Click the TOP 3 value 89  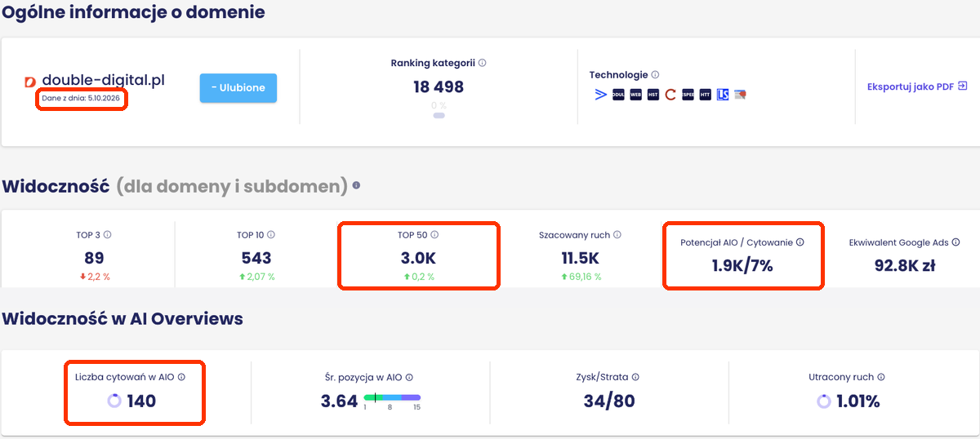(x=94, y=258)
